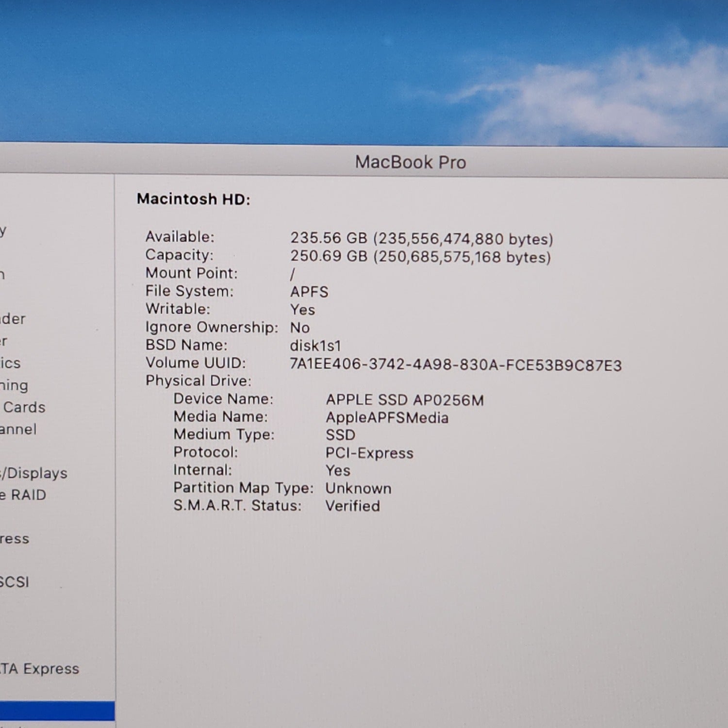This screenshot has width=728, height=728.
Task: Click the APPLE SSD AP0256M device name
Action: (x=404, y=400)
